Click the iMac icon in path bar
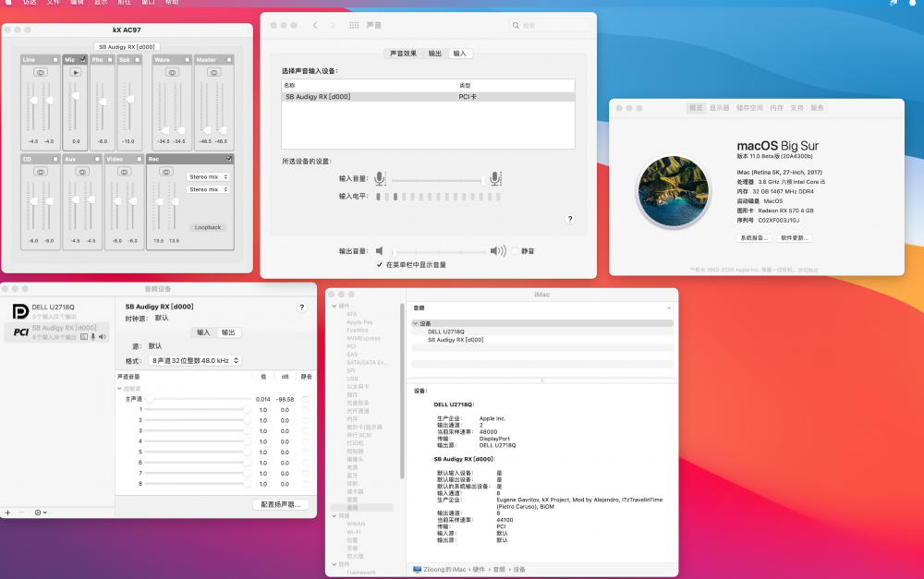This screenshot has height=579, width=924. pos(418,570)
